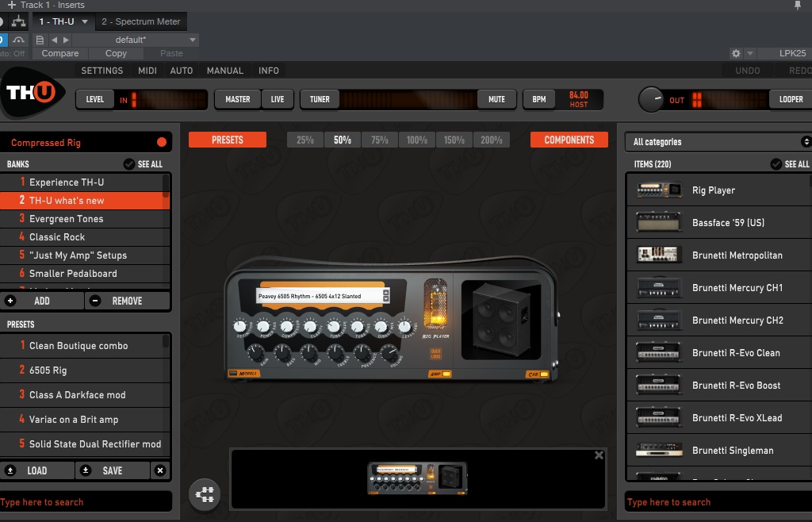Click the glowing tube in the Rig Player
The image size is (812, 522).
click(x=435, y=305)
